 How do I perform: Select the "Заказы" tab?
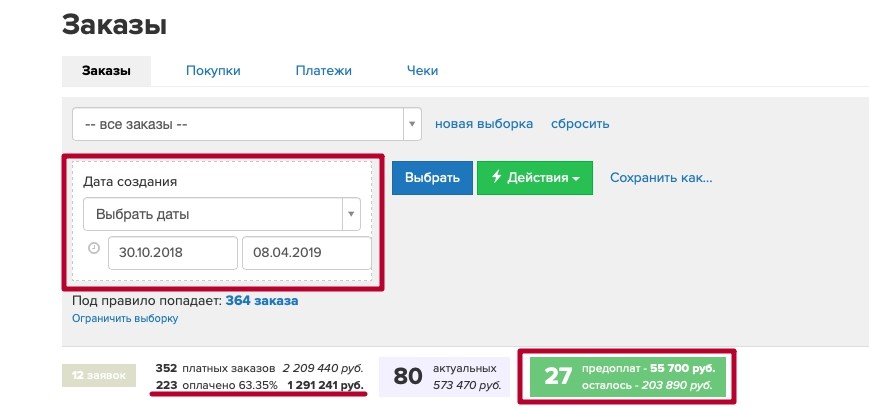point(106,70)
